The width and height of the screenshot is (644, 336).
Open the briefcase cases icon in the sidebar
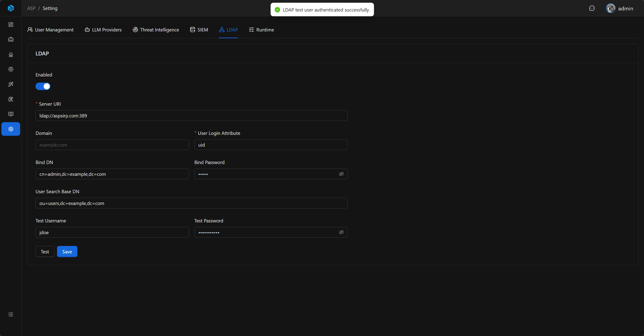[x=11, y=39]
